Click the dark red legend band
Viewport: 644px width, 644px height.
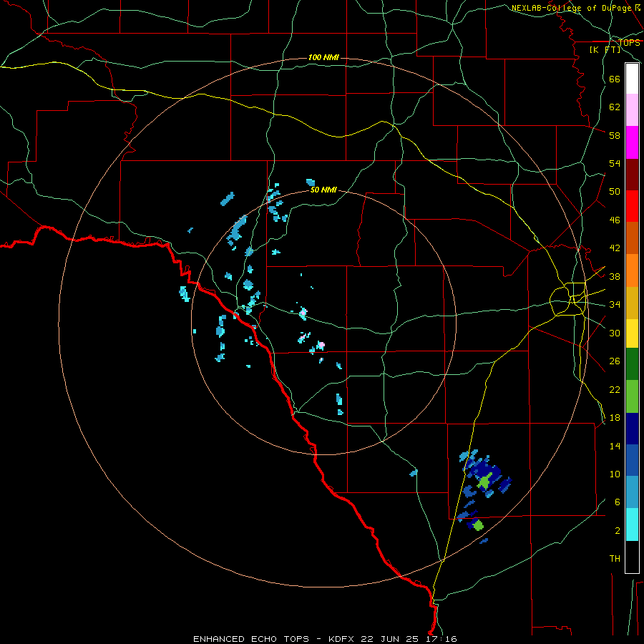632,174
